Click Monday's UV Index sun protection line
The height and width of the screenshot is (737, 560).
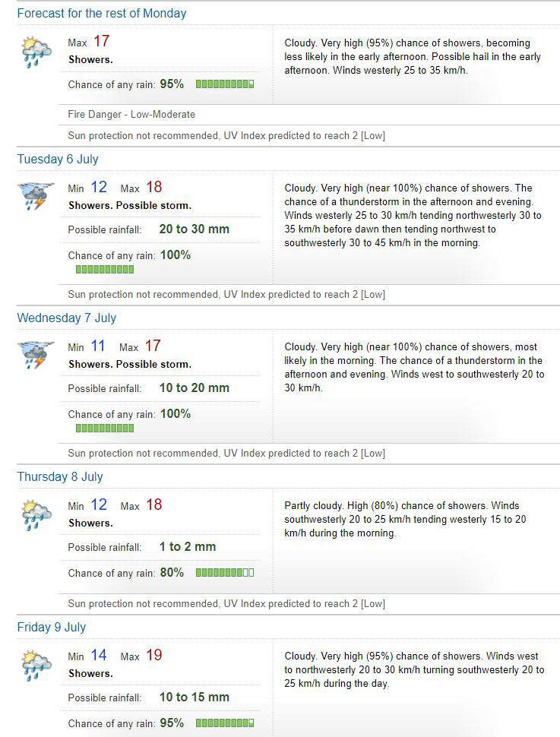point(226,136)
